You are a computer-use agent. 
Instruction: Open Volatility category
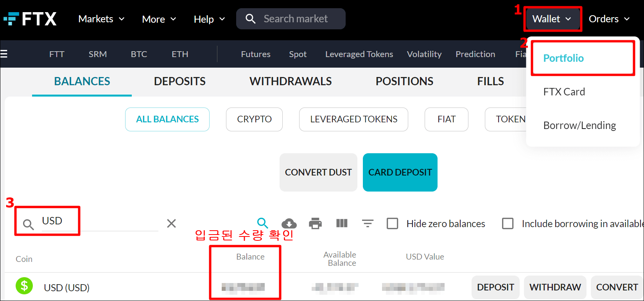[x=424, y=54]
